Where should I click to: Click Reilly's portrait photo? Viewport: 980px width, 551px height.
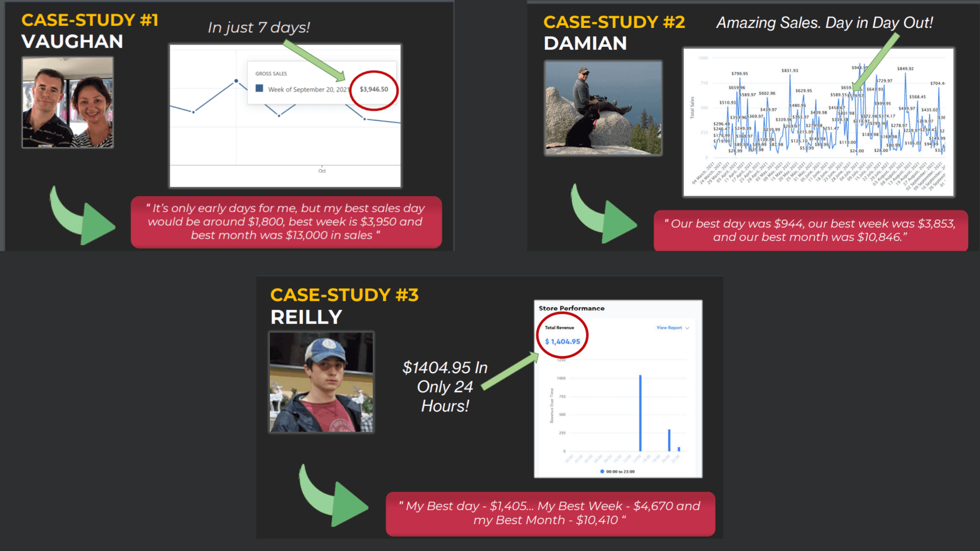[322, 382]
